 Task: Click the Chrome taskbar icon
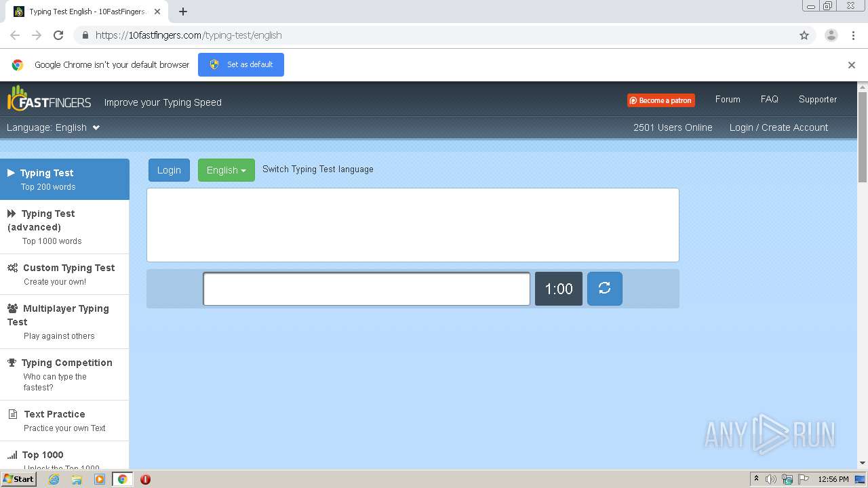(x=122, y=479)
